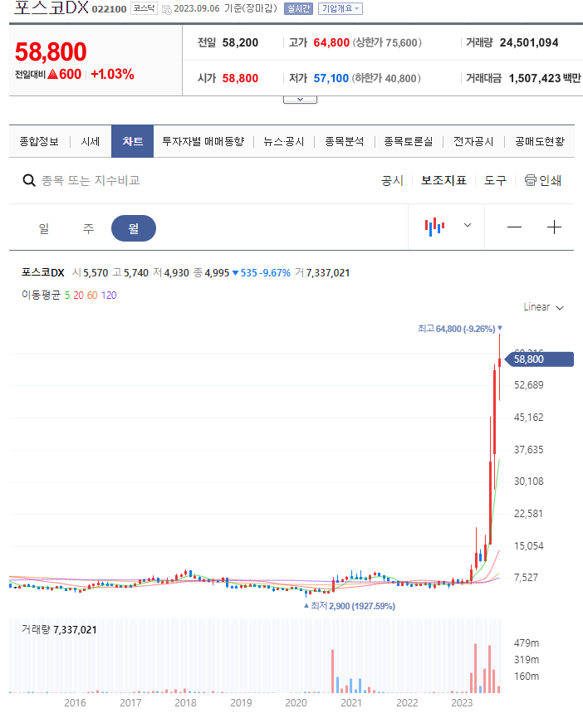Image resolution: width=583 pixels, height=728 pixels.
Task: Click the 52,689 y-axis label
Action: click(x=529, y=385)
